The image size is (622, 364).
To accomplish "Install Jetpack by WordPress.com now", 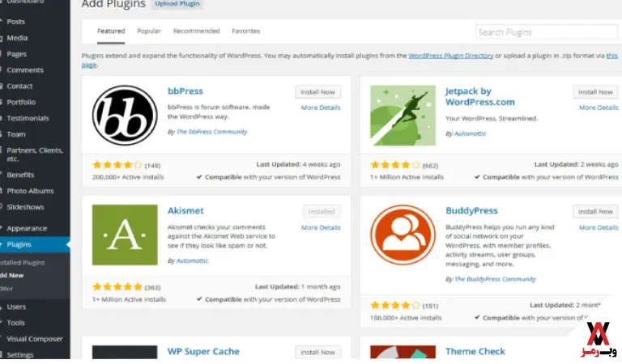I will 595,92.
